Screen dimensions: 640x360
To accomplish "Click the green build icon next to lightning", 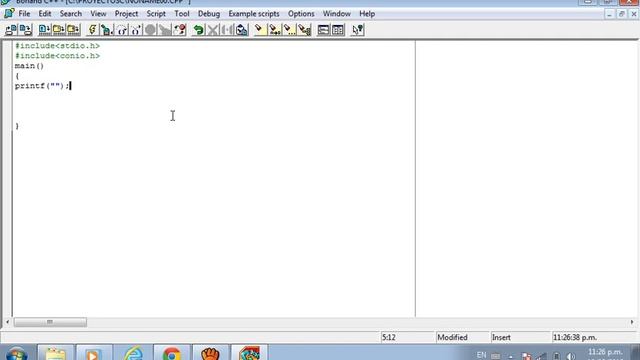I will [x=107, y=30].
